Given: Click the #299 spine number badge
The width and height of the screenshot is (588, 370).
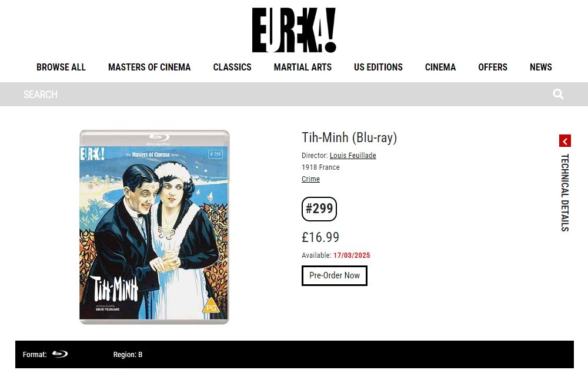Looking at the screenshot, I should point(319,208).
